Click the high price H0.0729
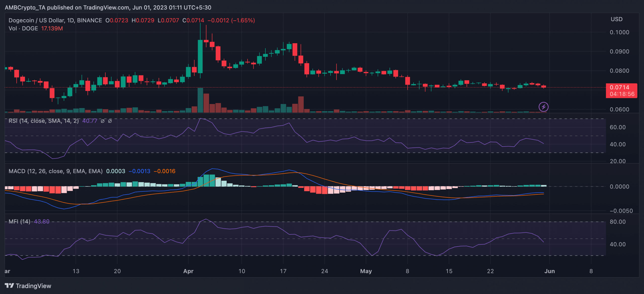 coord(143,20)
